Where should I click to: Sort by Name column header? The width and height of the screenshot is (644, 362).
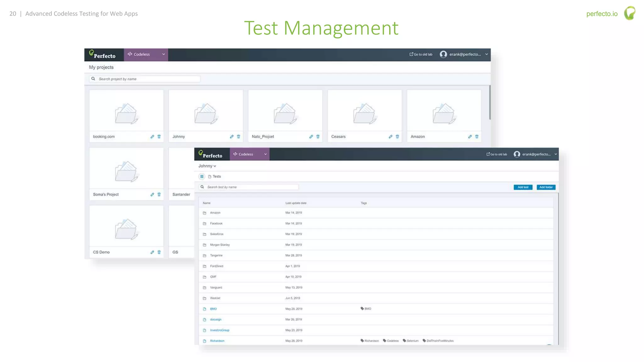[207, 203]
